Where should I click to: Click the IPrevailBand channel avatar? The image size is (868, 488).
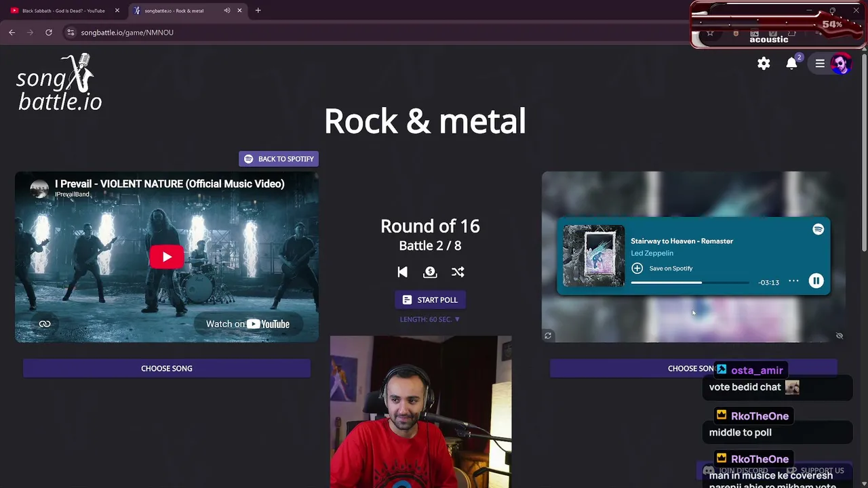(x=40, y=188)
